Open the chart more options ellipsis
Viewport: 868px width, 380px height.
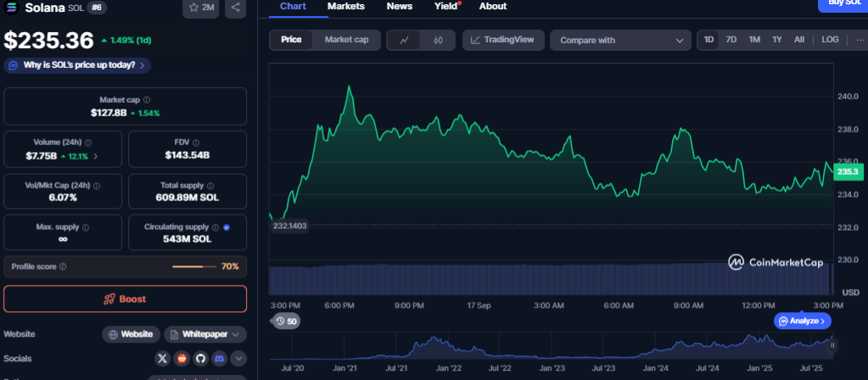tap(860, 40)
